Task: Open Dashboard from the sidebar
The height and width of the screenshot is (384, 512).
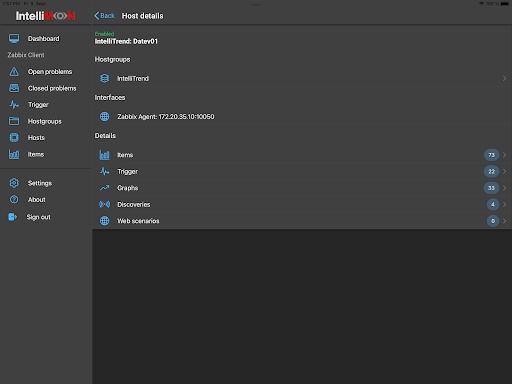Action: [x=43, y=39]
